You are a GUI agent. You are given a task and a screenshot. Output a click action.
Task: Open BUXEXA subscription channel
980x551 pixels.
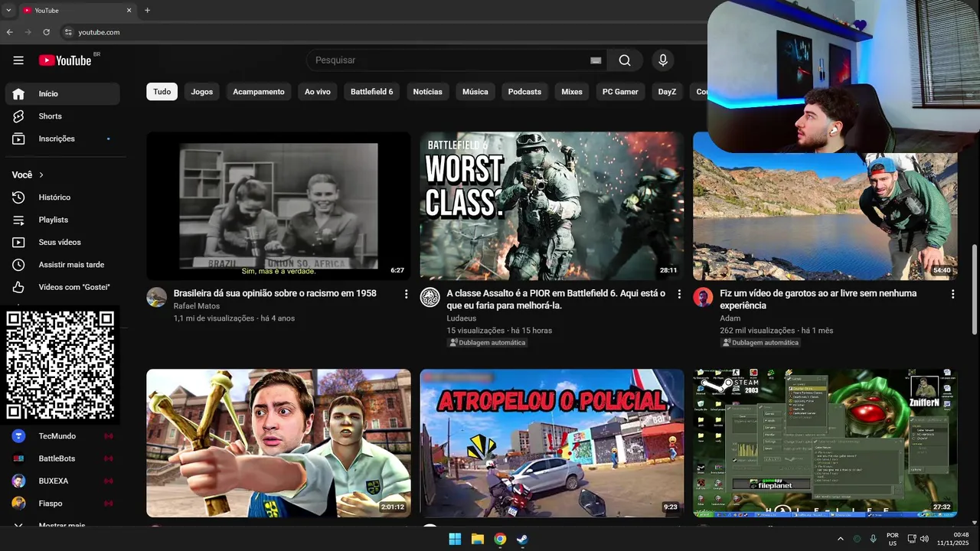(62, 481)
